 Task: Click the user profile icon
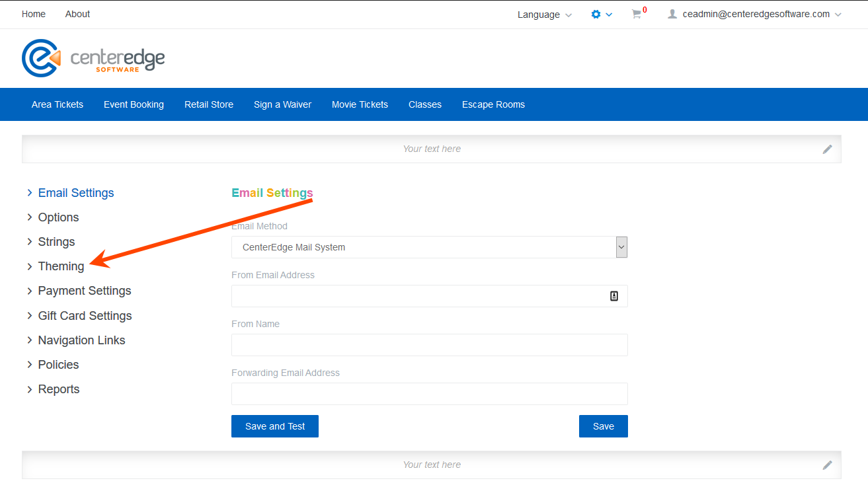click(x=672, y=14)
